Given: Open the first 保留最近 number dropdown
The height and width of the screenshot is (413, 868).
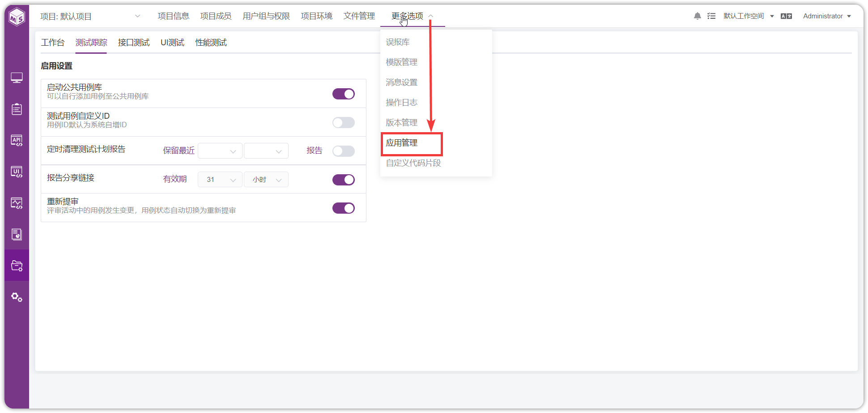Looking at the screenshot, I should click(220, 151).
